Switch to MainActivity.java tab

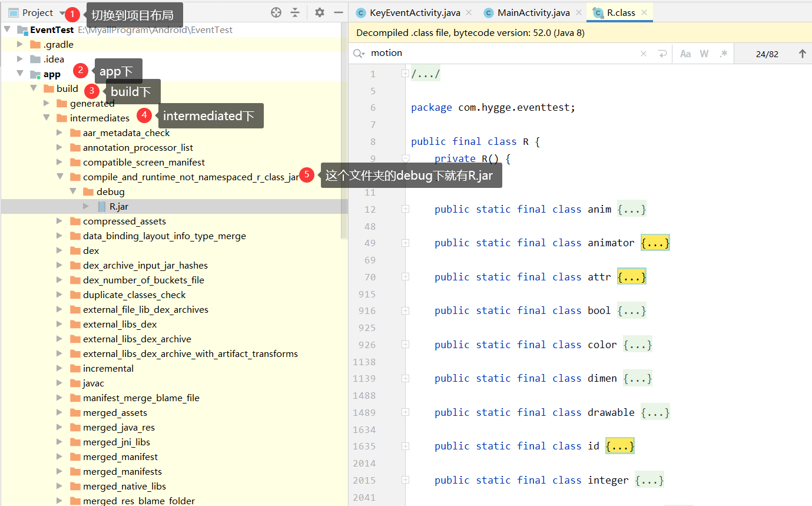pyautogui.click(x=533, y=12)
